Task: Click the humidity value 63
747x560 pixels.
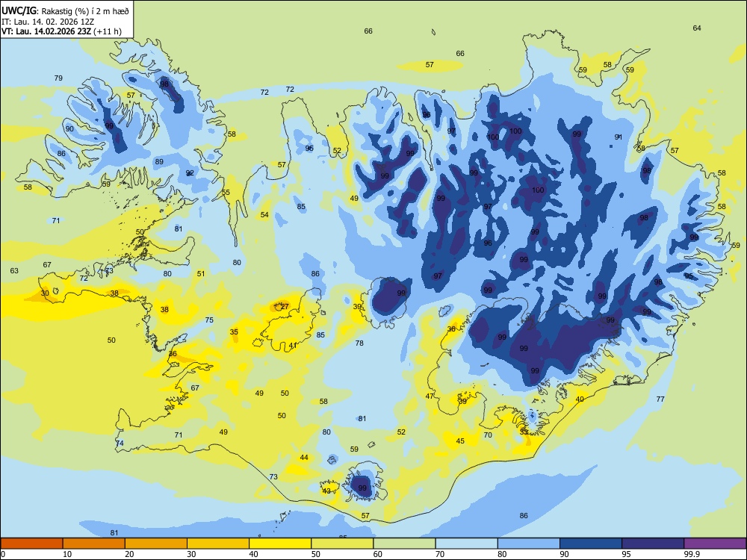Action: tap(14, 271)
